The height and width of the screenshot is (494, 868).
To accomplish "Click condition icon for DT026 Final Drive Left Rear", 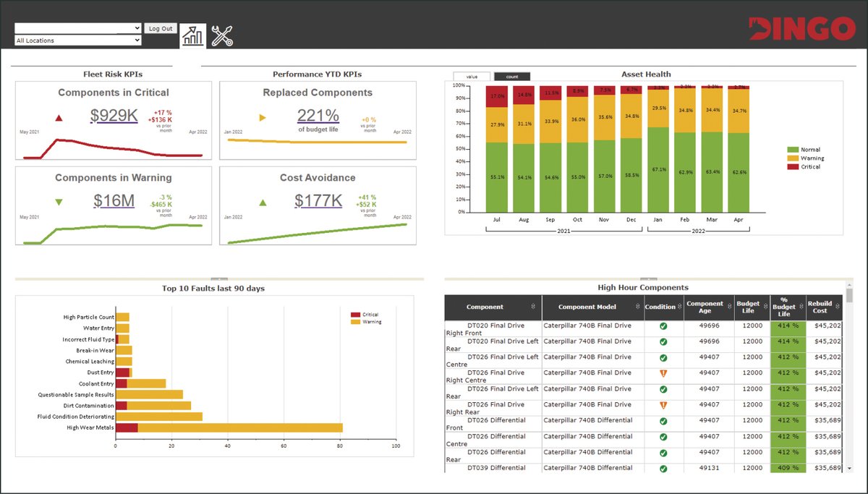I will [x=663, y=389].
